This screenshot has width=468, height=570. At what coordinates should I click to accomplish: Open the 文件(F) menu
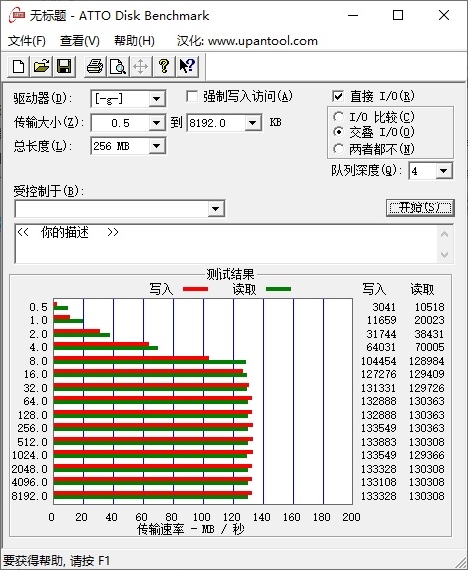27,41
